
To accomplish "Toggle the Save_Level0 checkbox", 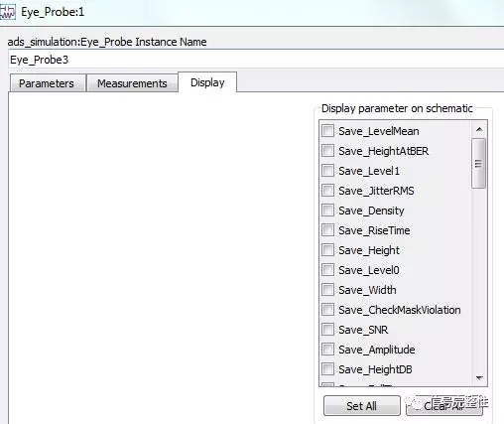I will [327, 270].
